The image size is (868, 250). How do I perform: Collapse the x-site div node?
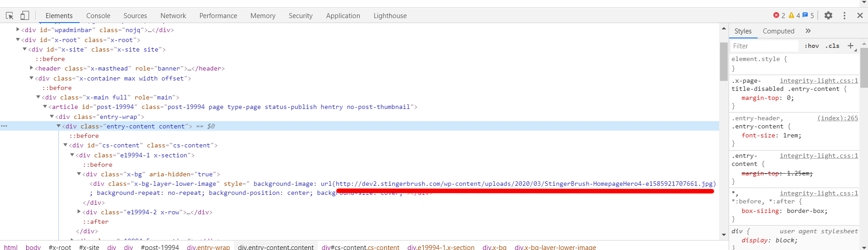coord(25,49)
